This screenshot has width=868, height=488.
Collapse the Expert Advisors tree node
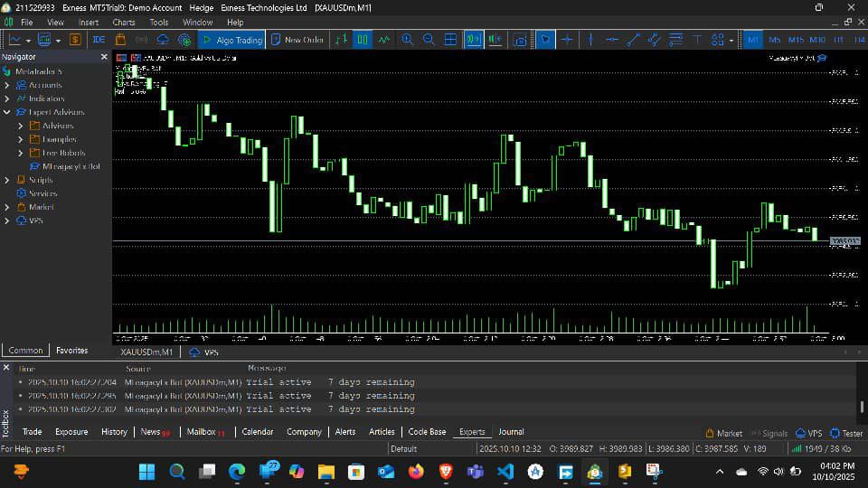pos(7,112)
